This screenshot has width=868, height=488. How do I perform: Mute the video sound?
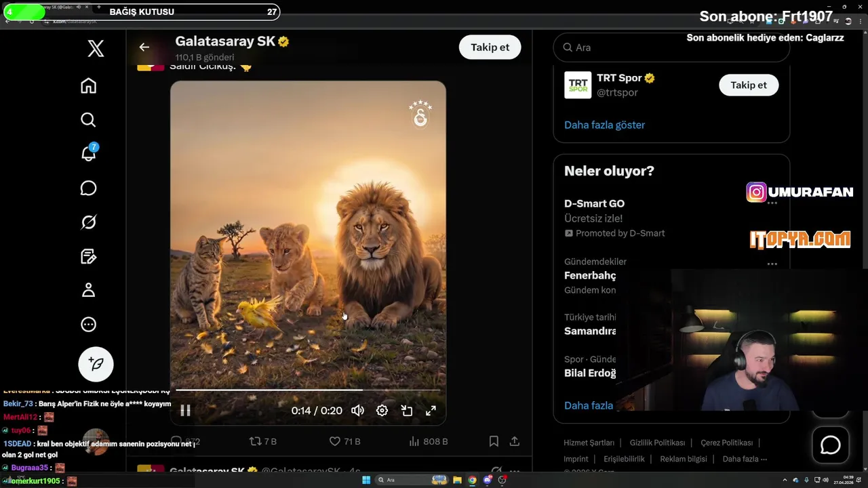click(357, 410)
